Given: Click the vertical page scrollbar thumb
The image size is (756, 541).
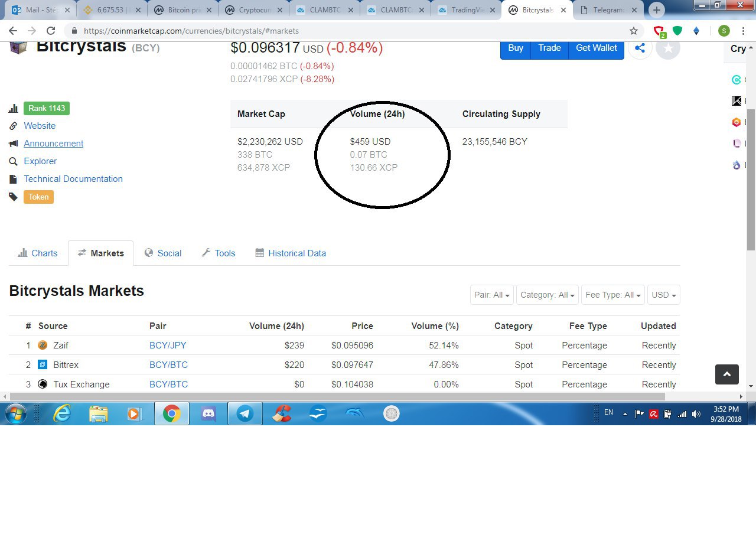Looking at the screenshot, I should click(x=751, y=180).
